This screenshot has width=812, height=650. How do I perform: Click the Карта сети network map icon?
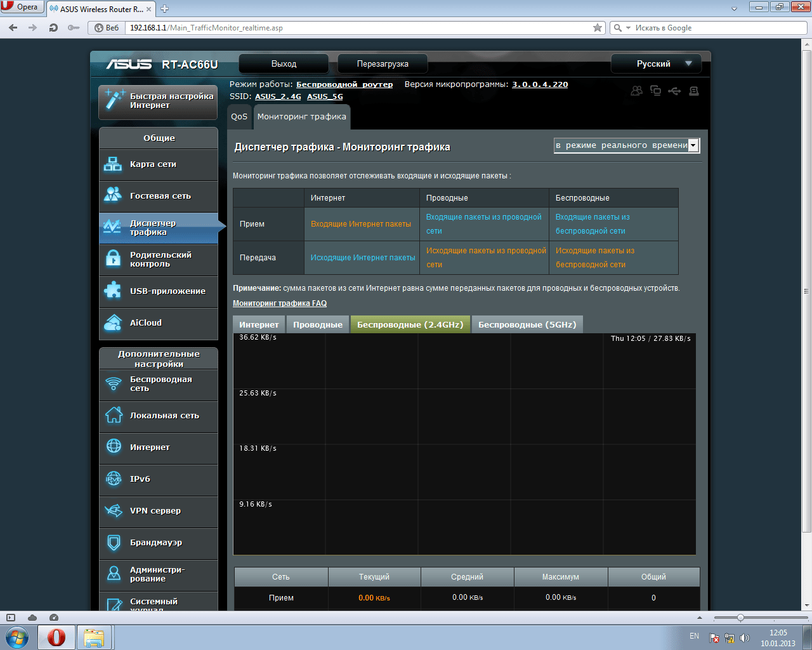click(113, 164)
